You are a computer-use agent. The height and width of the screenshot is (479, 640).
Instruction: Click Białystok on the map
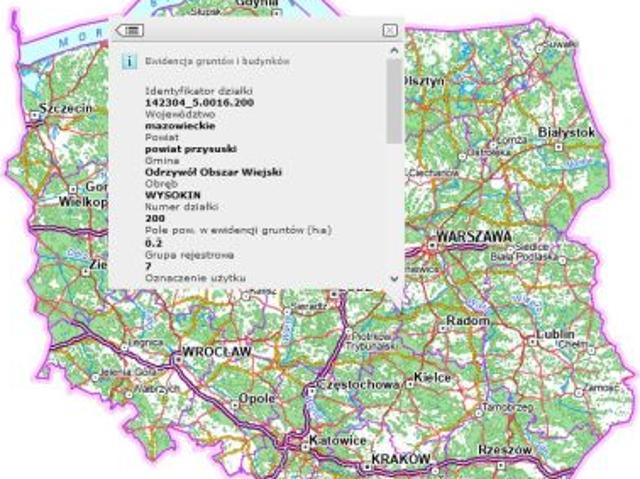[566, 132]
